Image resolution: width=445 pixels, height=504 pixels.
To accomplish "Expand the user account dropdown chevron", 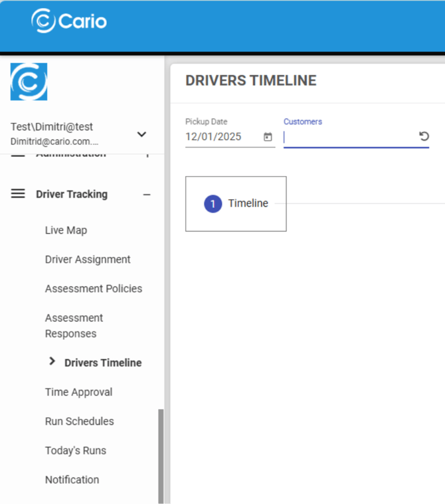I will pos(141,134).
